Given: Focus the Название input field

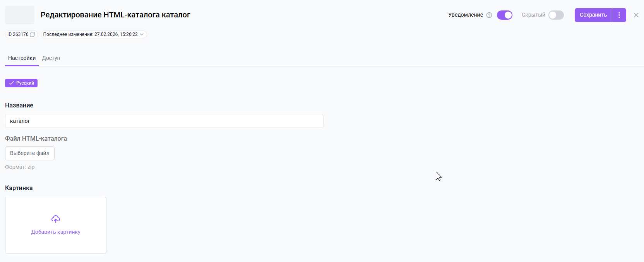Looking at the screenshot, I should pos(164,121).
